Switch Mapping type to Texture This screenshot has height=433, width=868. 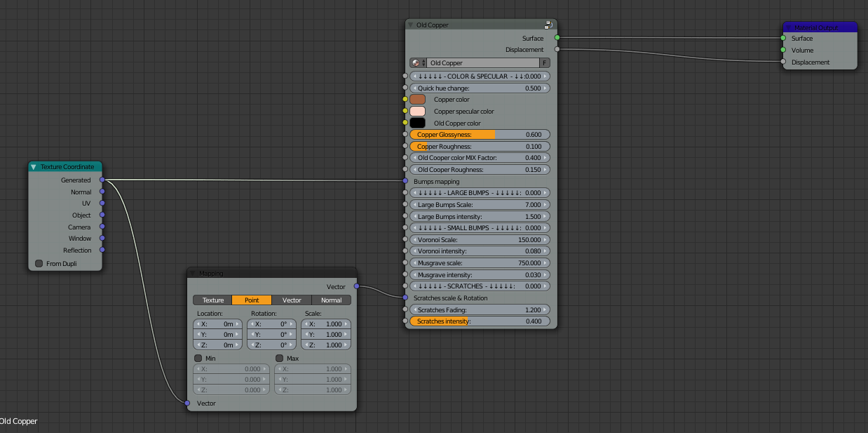click(213, 300)
